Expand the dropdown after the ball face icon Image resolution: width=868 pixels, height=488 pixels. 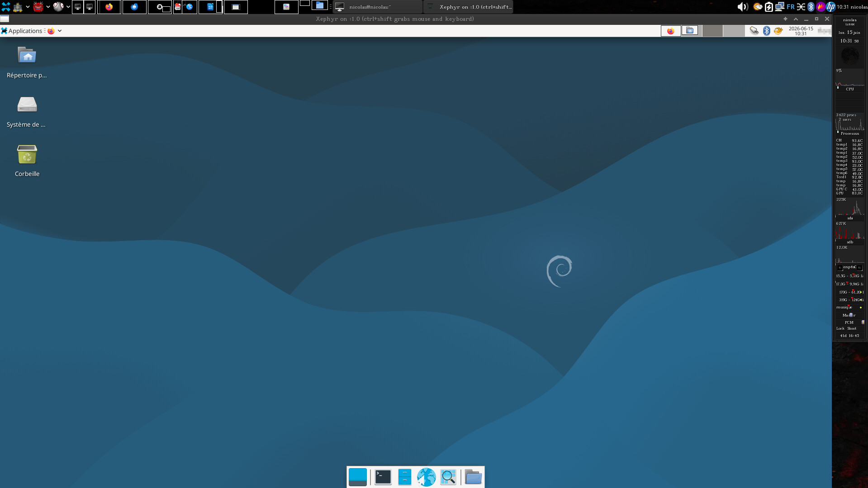pyautogui.click(x=68, y=7)
